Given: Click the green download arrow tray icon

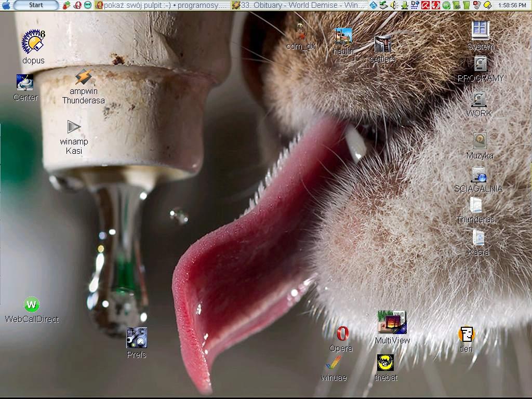Looking at the screenshot, I should (x=404, y=5).
